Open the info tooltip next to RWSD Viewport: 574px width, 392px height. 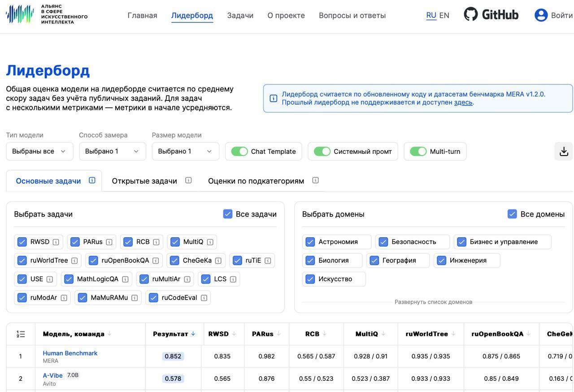56,241
